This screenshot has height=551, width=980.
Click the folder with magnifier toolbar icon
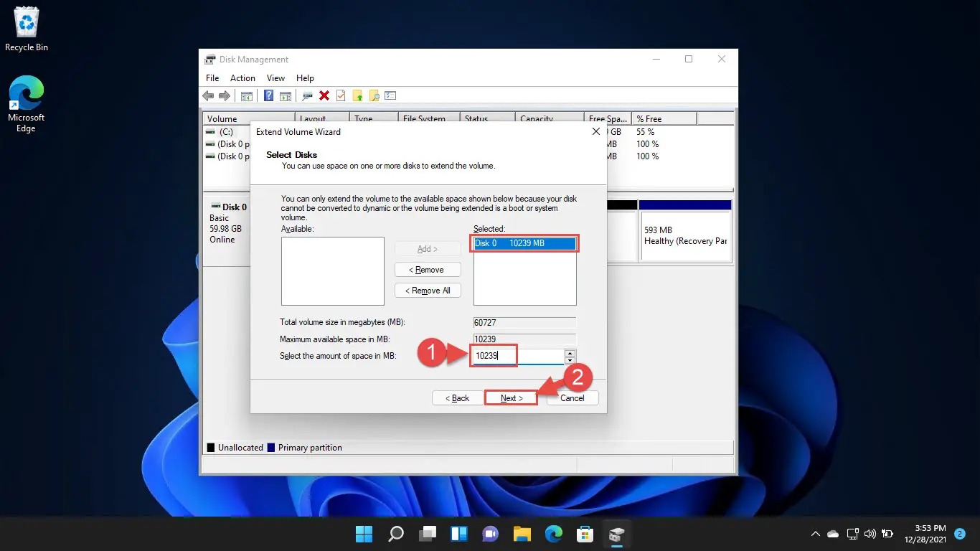[x=374, y=96]
